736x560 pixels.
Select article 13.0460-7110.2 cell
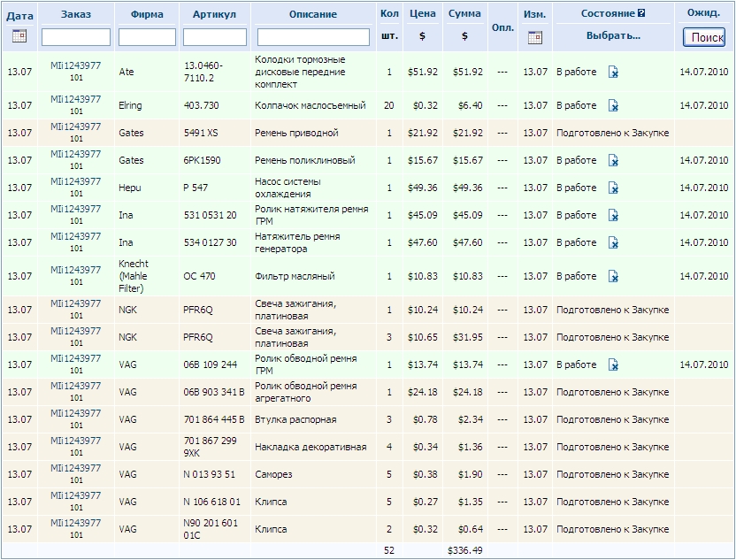[x=203, y=72]
